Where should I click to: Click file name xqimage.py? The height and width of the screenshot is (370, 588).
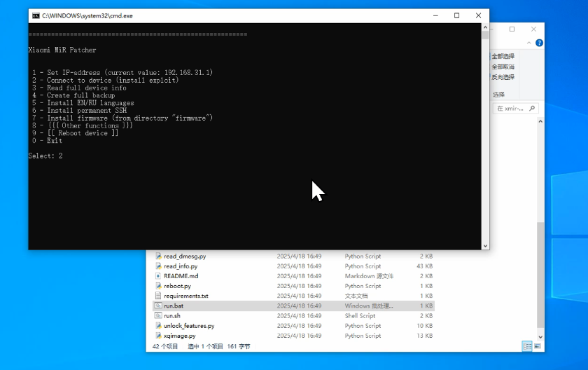180,336
